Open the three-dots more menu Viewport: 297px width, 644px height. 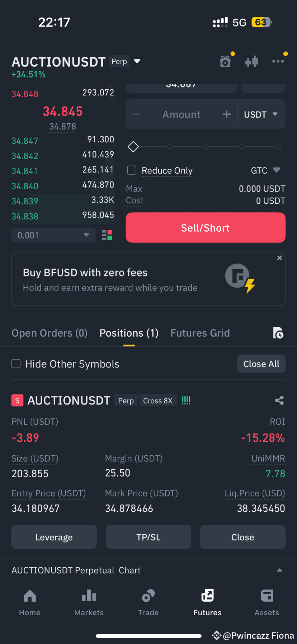278,61
